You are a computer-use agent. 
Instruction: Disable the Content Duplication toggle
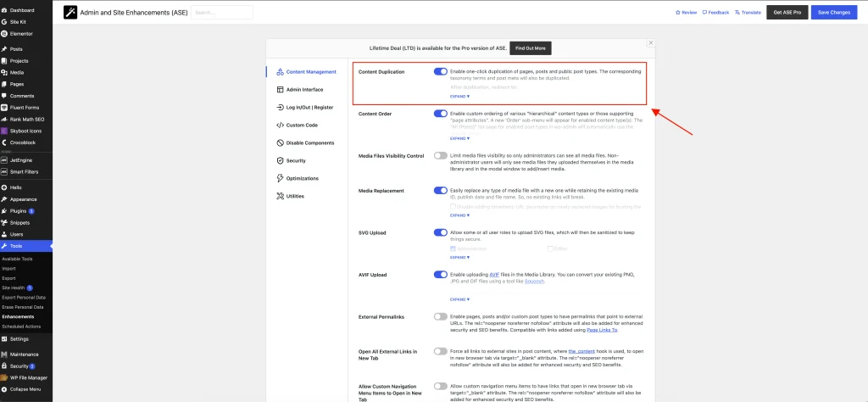[441, 71]
